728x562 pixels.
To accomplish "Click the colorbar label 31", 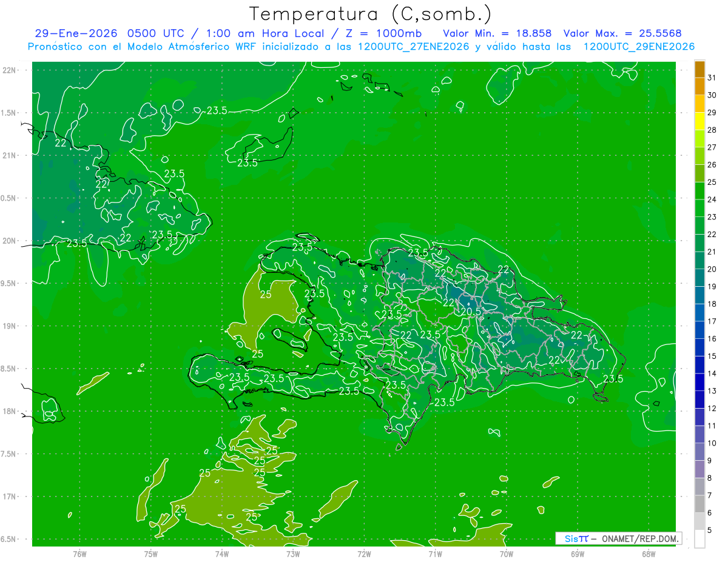I will click(712, 78).
